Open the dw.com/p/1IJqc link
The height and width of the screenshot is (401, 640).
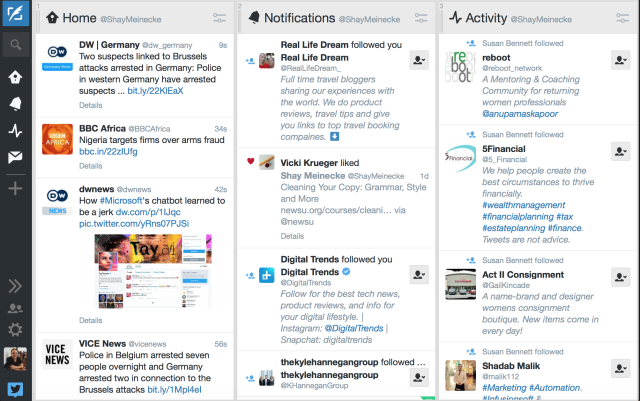pos(148,212)
